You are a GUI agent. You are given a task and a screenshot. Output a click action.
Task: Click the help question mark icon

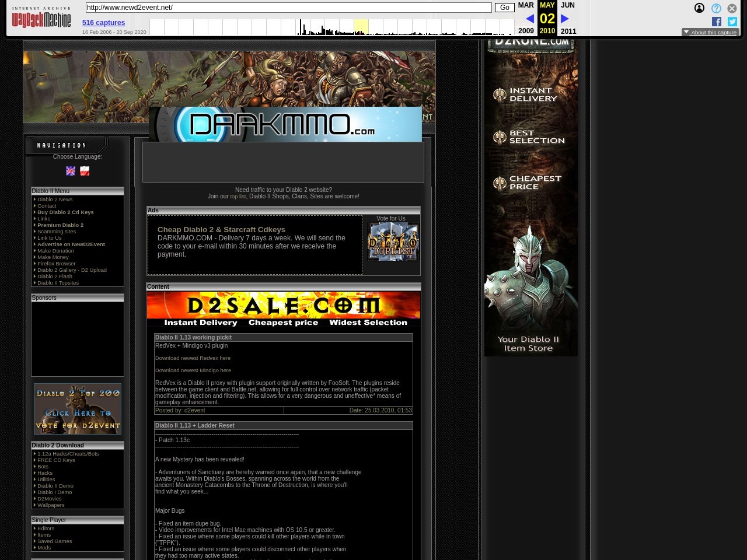coord(716,8)
